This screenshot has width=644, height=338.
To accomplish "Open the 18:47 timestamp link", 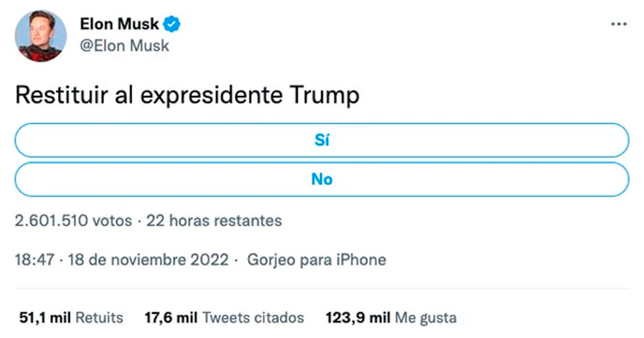I will [x=34, y=260].
